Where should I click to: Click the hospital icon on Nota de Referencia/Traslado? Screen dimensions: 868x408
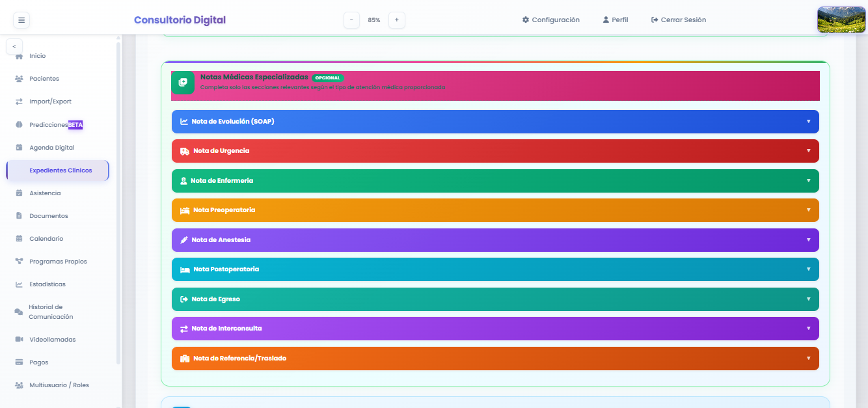point(185,359)
